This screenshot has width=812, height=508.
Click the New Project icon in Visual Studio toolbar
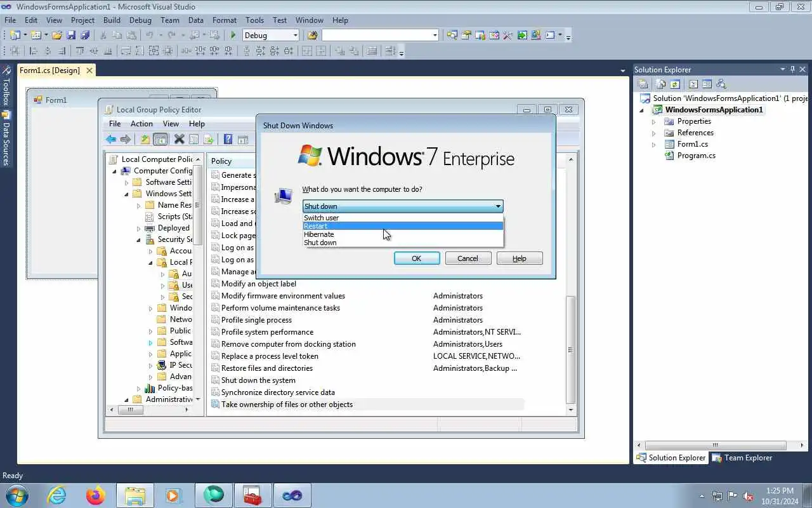(x=14, y=36)
